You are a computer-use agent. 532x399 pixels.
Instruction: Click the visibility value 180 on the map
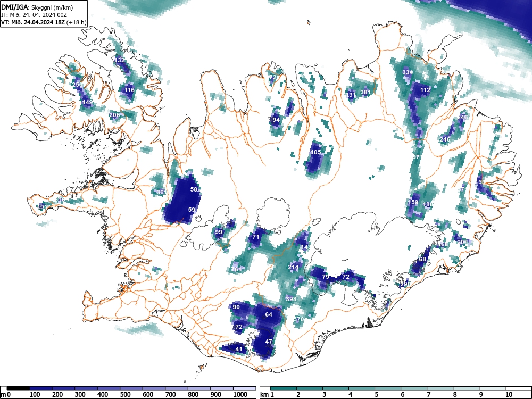428,204
